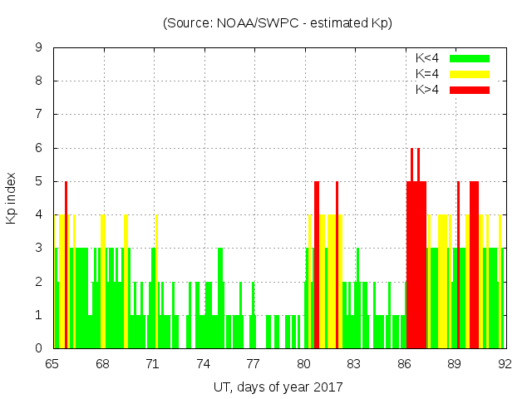Click the y-axis tick label 5
Screen dimensions: 532x399
[38, 181]
